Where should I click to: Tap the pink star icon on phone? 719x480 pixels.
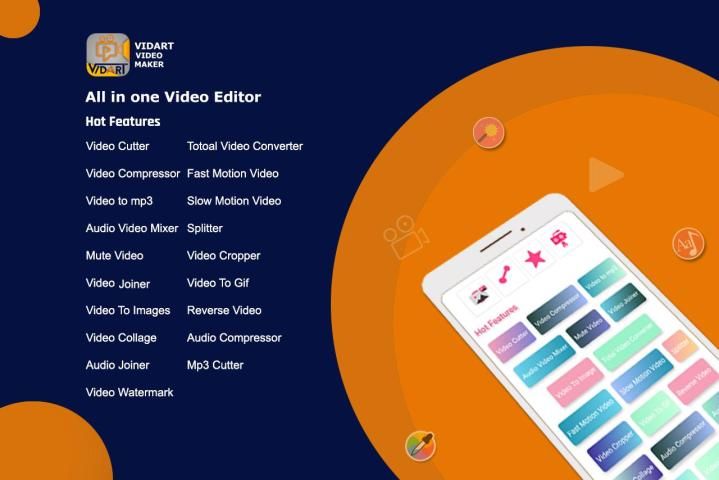(535, 258)
